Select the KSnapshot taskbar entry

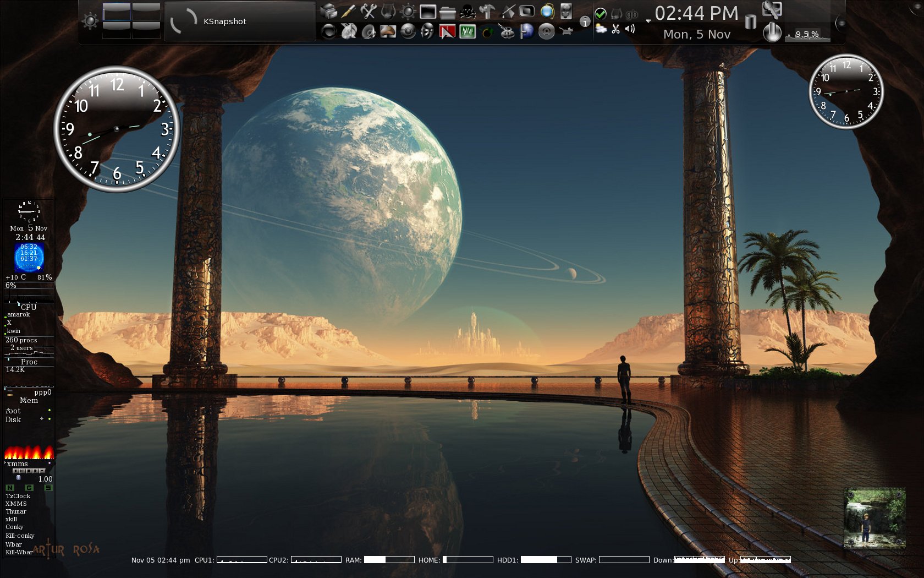pyautogui.click(x=240, y=21)
